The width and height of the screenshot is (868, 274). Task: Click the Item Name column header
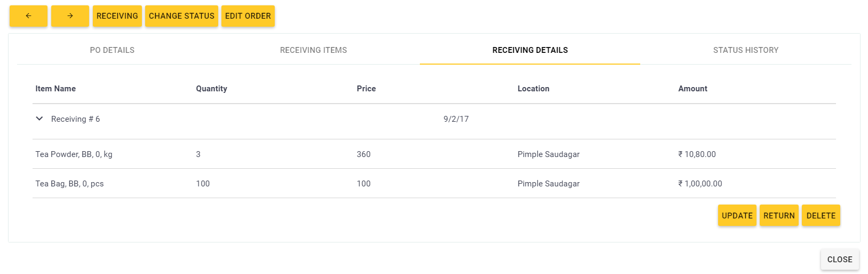coord(55,89)
